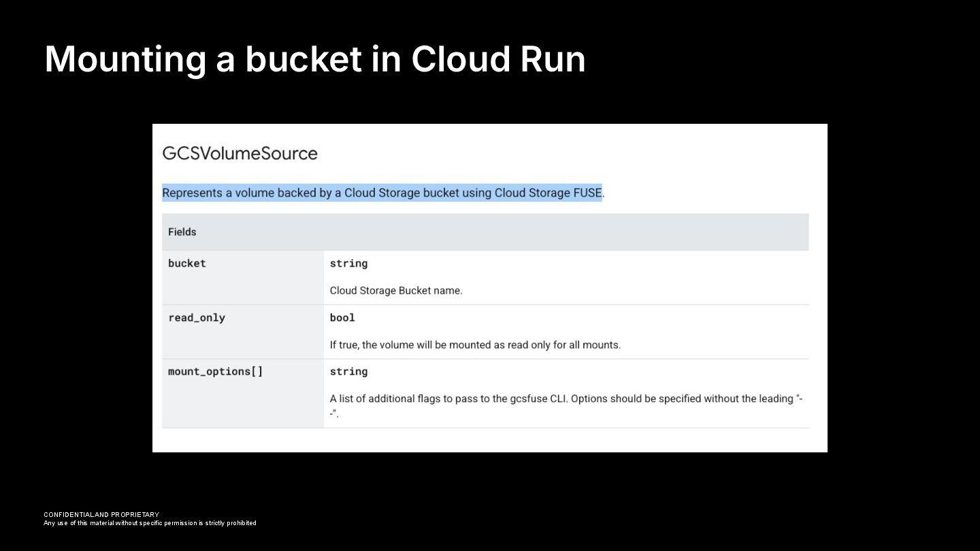Select the GCSVolumeSource heading
This screenshot has width=980, height=551.
pos(240,153)
